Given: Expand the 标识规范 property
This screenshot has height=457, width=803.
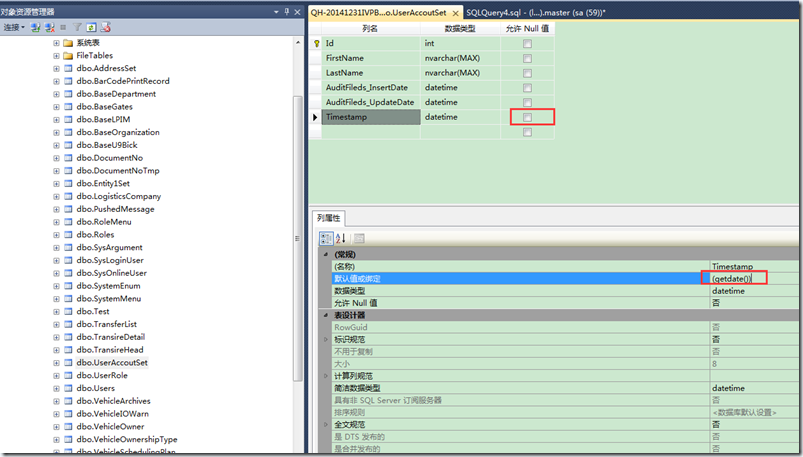Looking at the screenshot, I should pos(326,339).
